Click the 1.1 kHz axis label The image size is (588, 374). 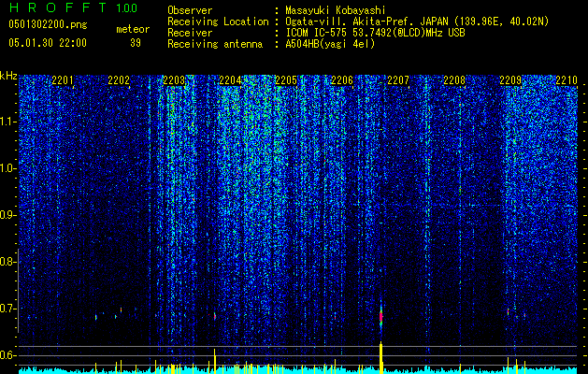coord(8,122)
